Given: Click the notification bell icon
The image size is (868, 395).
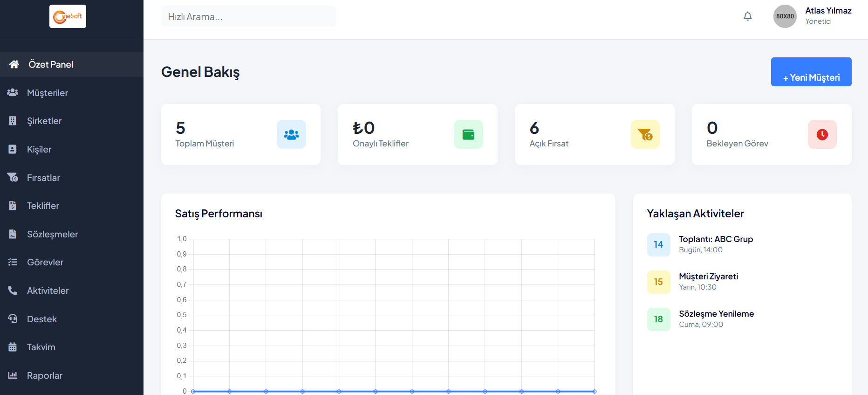Looking at the screenshot, I should (747, 16).
